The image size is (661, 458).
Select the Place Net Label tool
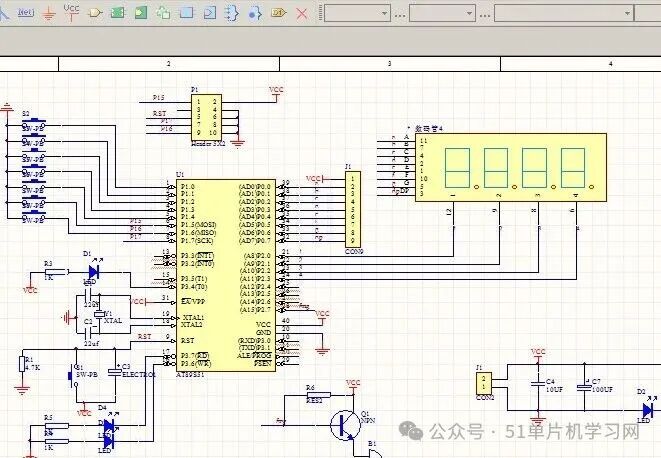click(x=26, y=13)
